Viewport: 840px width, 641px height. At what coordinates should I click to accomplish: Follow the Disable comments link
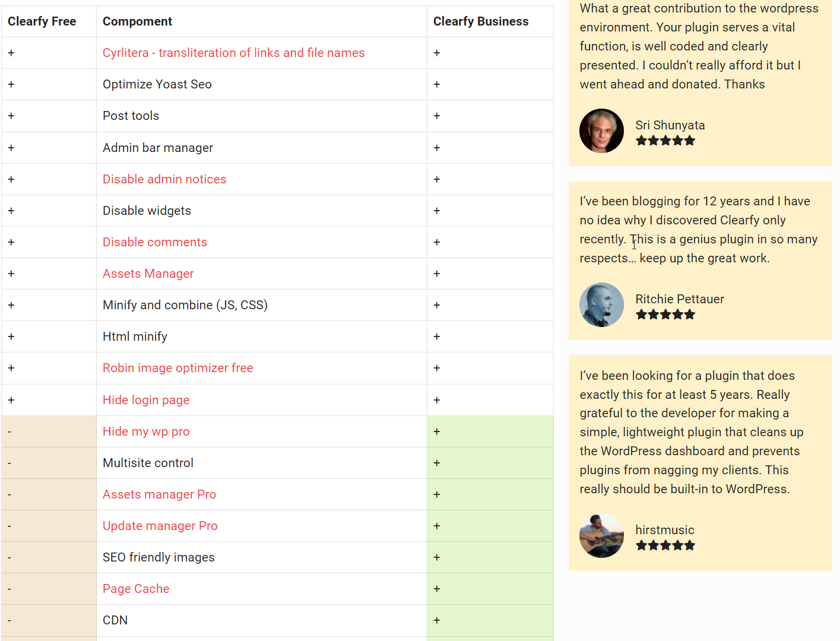tap(155, 242)
